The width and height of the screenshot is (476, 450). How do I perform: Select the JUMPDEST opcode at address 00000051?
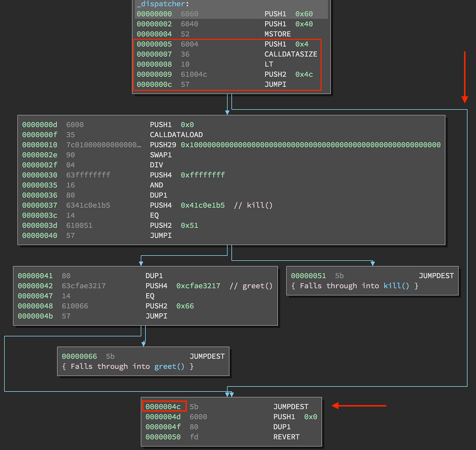point(436,275)
